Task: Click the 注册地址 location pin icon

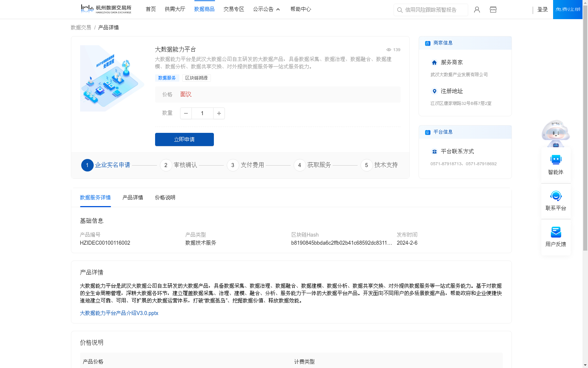Action: [x=434, y=91]
